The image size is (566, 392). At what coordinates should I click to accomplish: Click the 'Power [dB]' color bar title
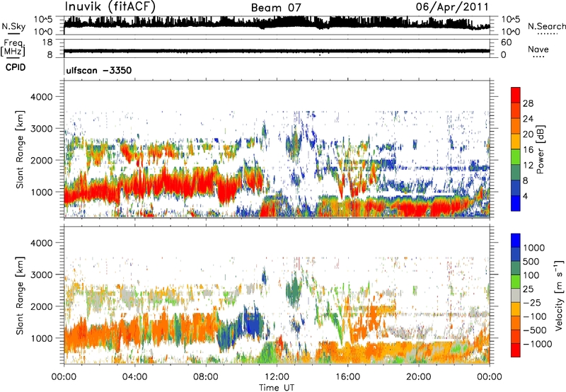point(541,149)
